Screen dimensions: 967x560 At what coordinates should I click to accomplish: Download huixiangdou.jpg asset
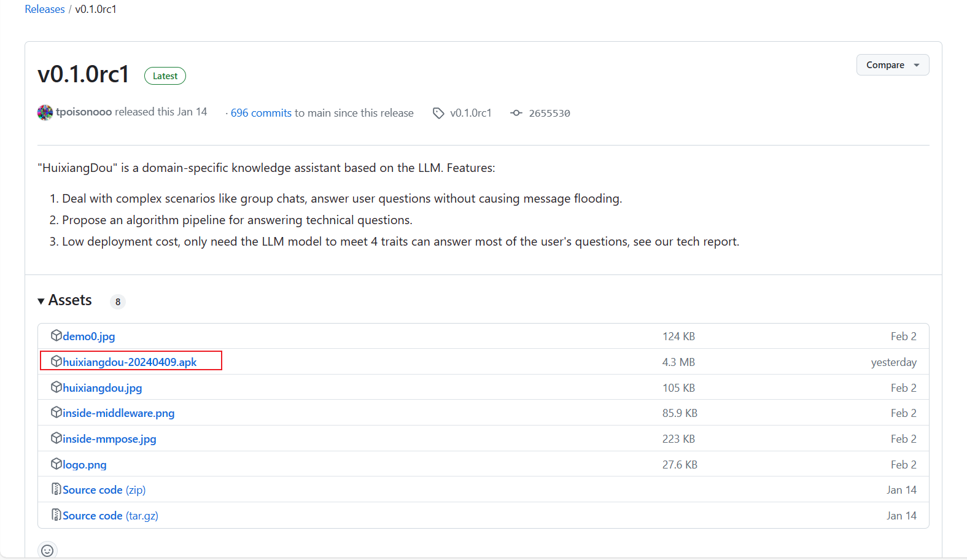pyautogui.click(x=102, y=388)
